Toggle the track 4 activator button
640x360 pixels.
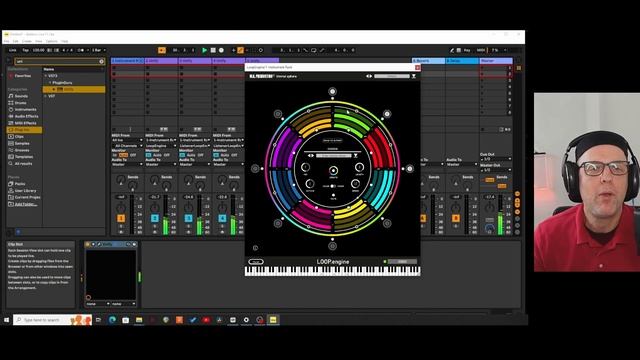click(222, 218)
